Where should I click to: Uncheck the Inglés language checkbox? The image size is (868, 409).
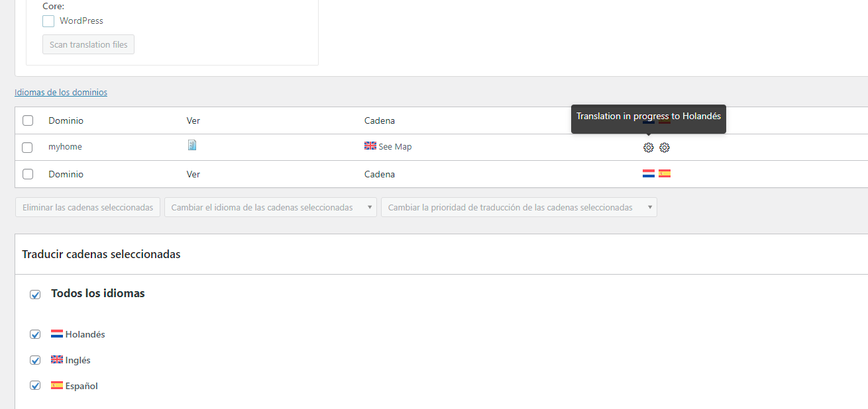pyautogui.click(x=35, y=360)
